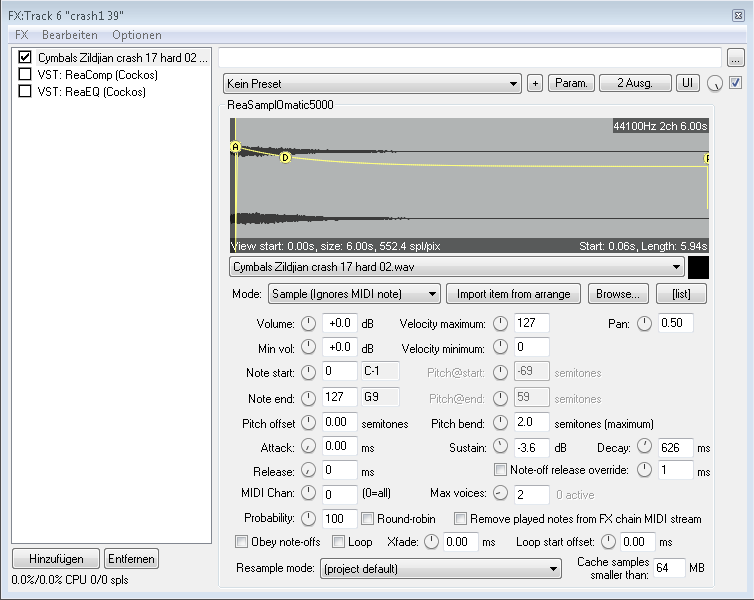Open the Resample mode dropdown
Viewport: 754px width, 600px height.
[x=440, y=569]
